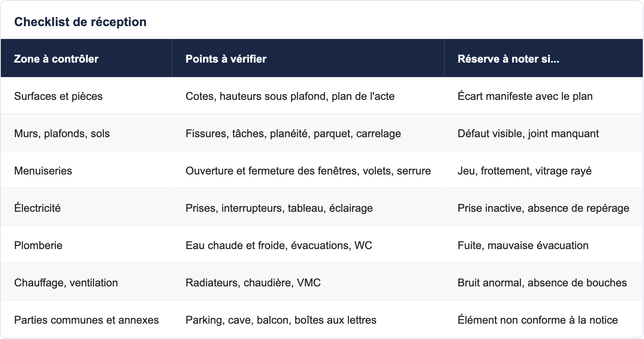The height and width of the screenshot is (339, 644).
Task: Click the 'Checklist de réception' title
Action: (x=80, y=22)
